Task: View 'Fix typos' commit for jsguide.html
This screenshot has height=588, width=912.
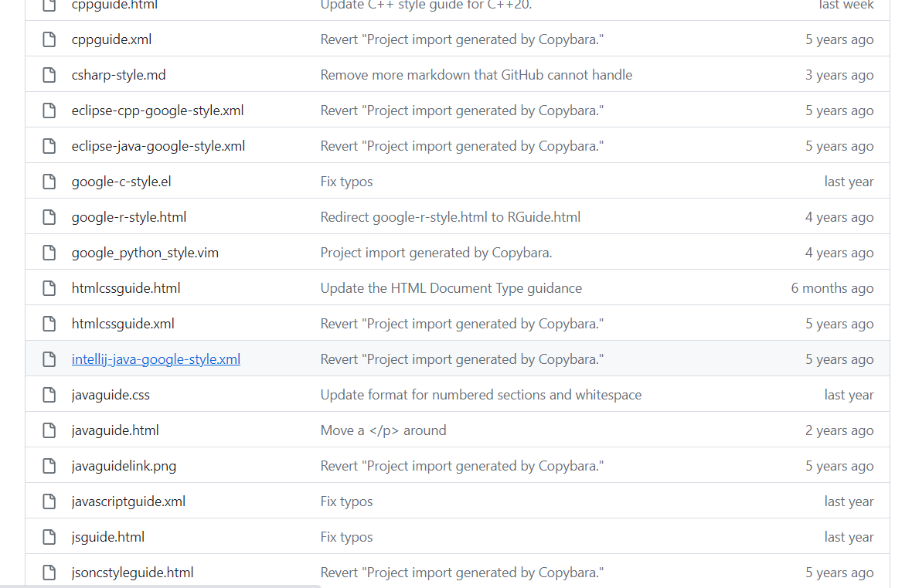Action: [x=347, y=537]
